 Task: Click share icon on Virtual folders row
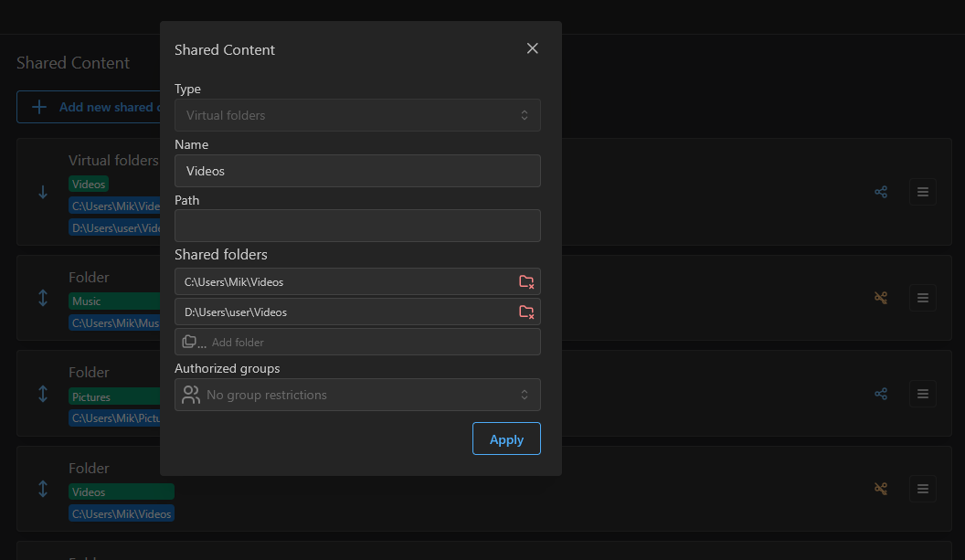(881, 192)
